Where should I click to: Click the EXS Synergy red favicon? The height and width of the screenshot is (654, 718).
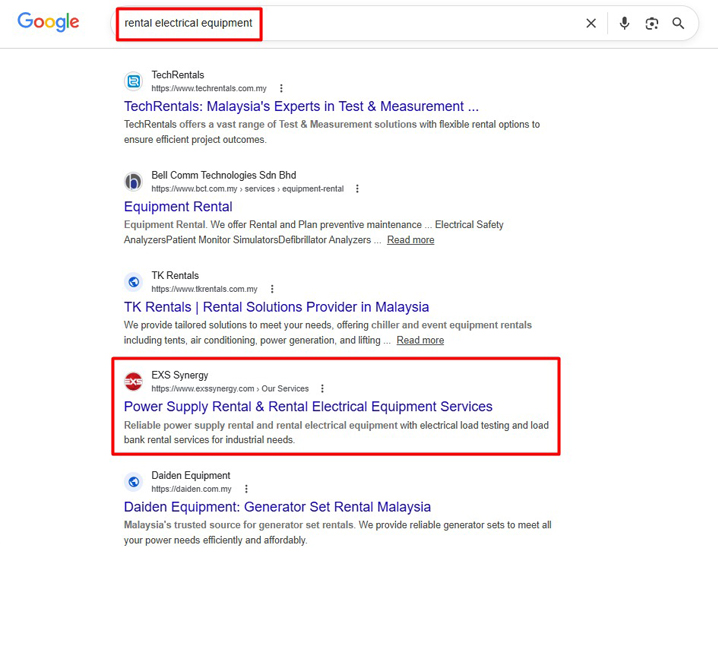click(x=134, y=382)
